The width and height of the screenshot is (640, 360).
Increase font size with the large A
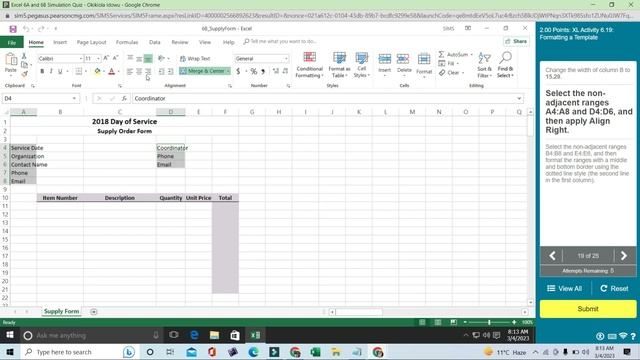[x=106, y=58]
